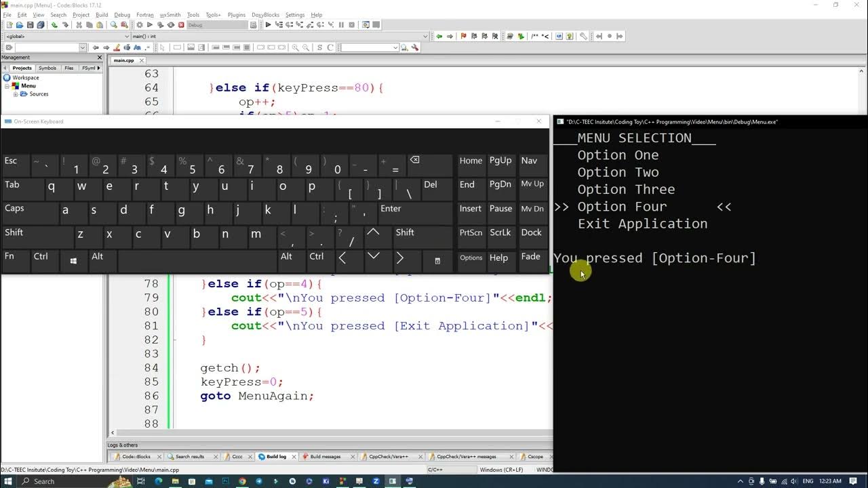Click the Options key on On-Screen Keyboard
868x488 pixels.
pos(471,260)
